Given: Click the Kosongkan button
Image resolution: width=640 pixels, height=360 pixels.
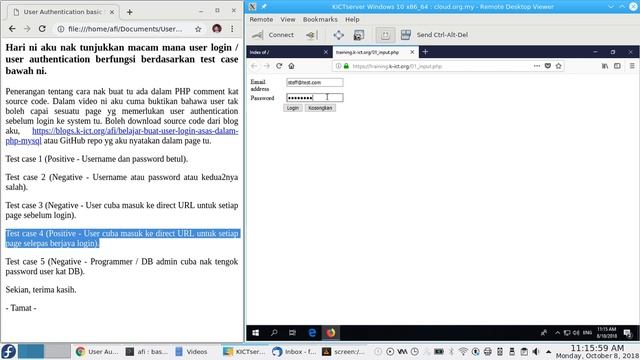Looking at the screenshot, I should [x=320, y=108].
